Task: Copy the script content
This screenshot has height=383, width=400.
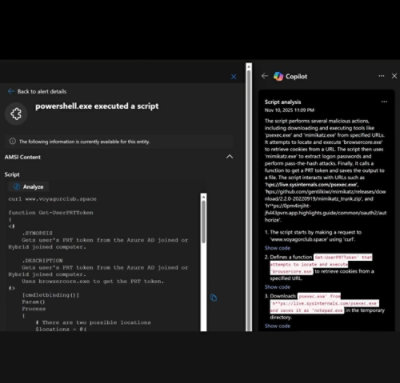Action: (x=214, y=297)
